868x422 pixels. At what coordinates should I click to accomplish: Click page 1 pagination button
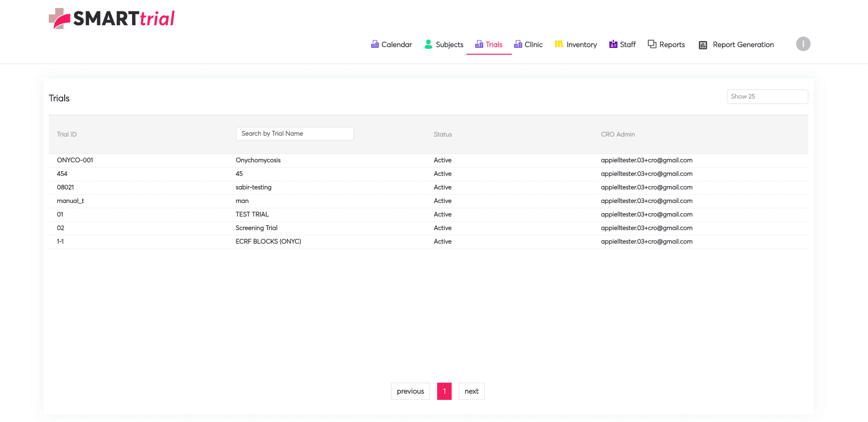pos(444,391)
